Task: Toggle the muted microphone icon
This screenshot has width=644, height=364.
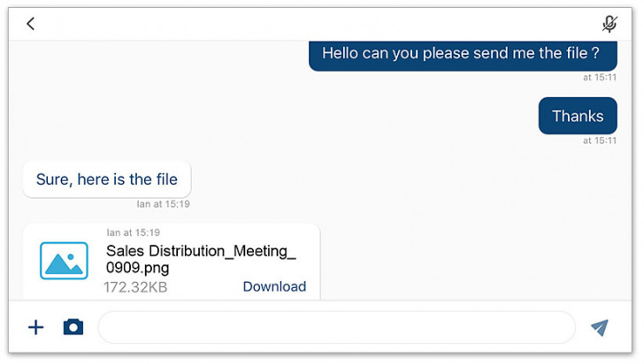Action: pyautogui.click(x=609, y=24)
